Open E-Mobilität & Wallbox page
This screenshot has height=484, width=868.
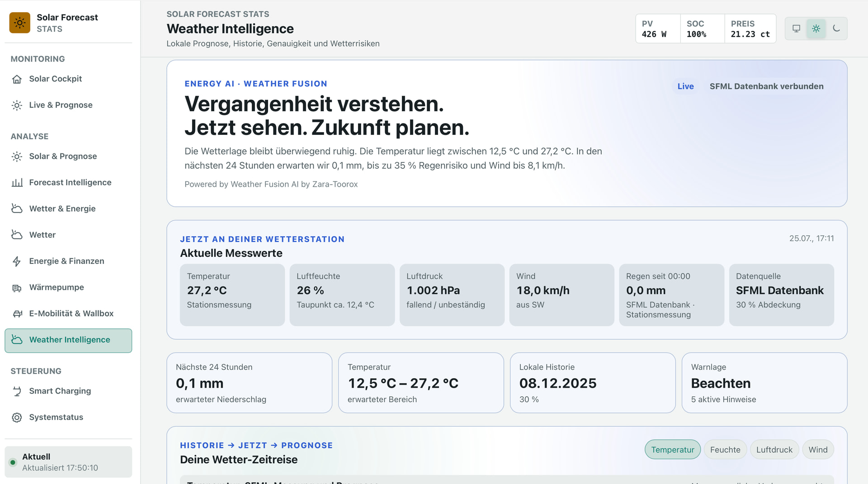click(x=68, y=314)
